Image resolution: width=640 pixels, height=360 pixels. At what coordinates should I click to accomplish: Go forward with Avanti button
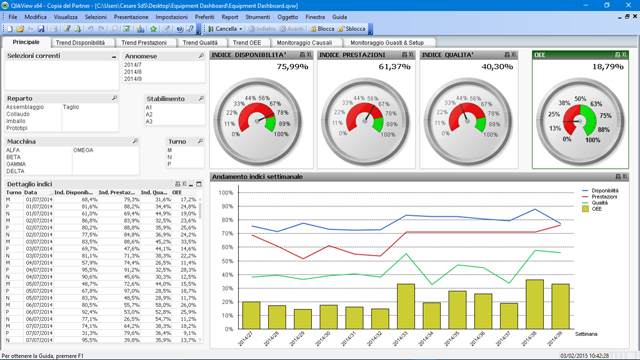[x=291, y=29]
